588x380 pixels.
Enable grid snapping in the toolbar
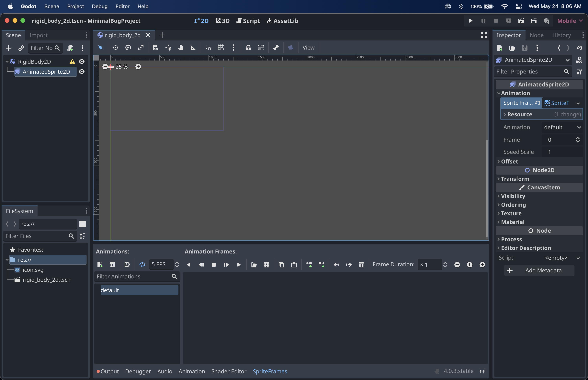pos(221,48)
